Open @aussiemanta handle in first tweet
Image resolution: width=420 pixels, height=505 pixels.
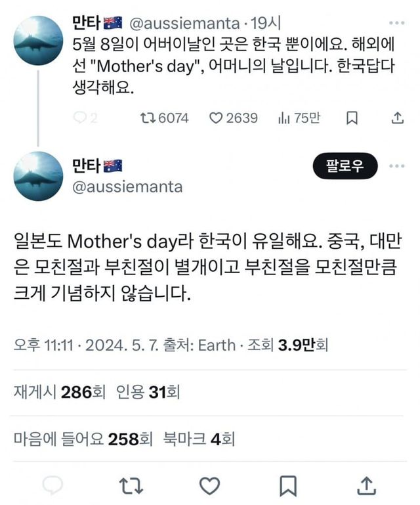[x=184, y=24]
